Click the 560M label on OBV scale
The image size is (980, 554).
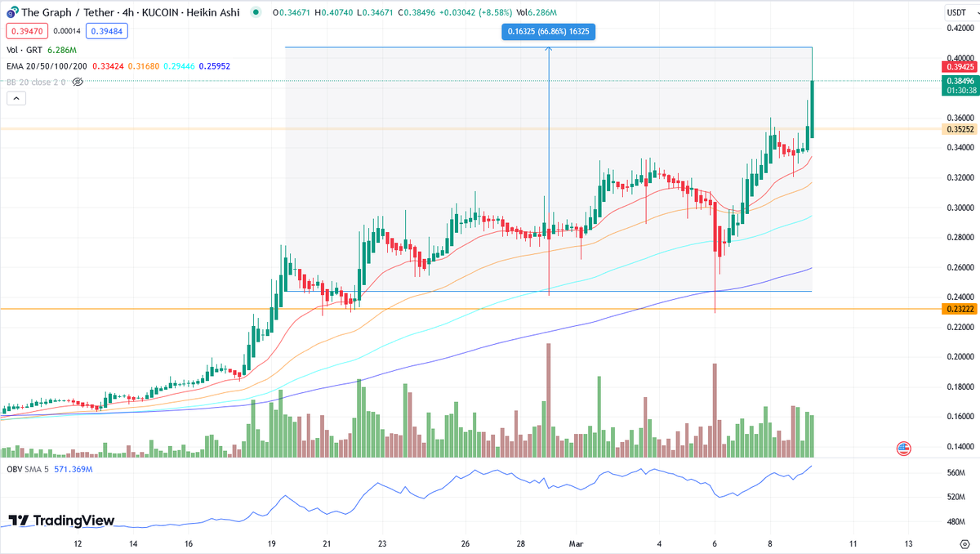(x=957, y=473)
